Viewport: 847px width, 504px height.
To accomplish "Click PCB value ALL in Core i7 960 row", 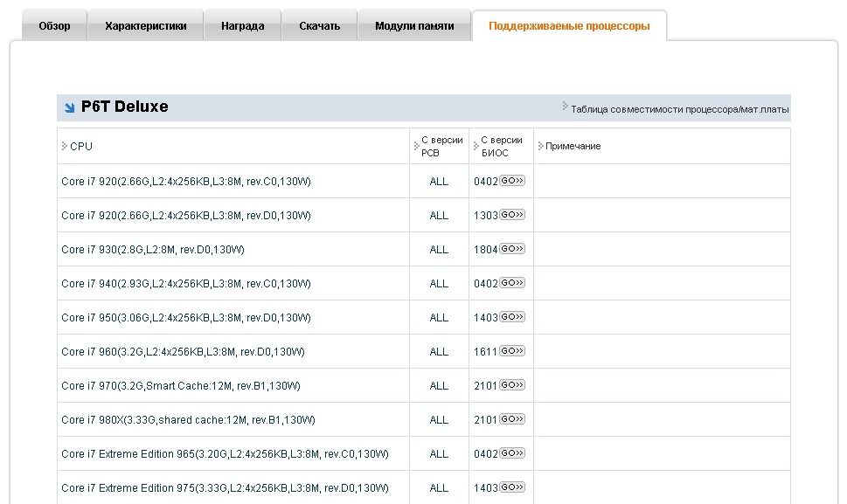I will (439, 351).
